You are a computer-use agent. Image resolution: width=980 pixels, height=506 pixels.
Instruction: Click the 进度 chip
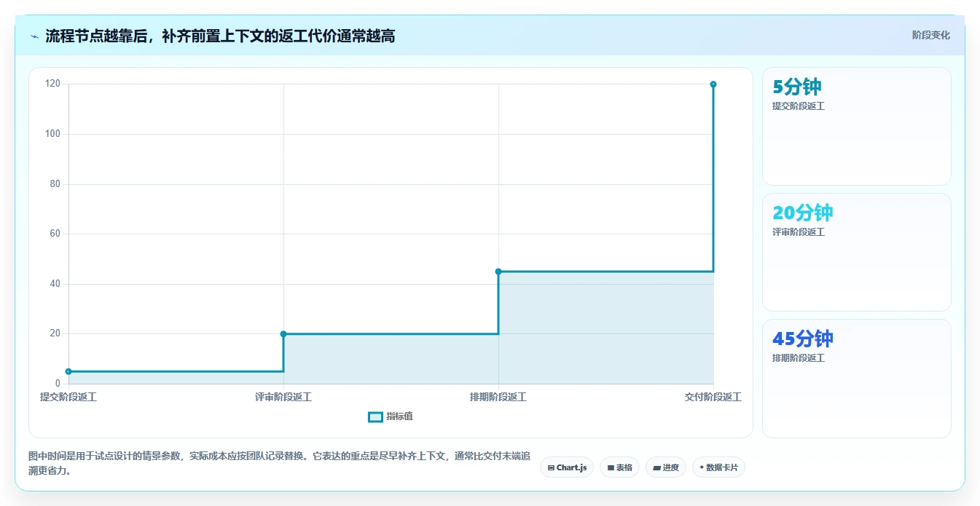click(x=666, y=467)
